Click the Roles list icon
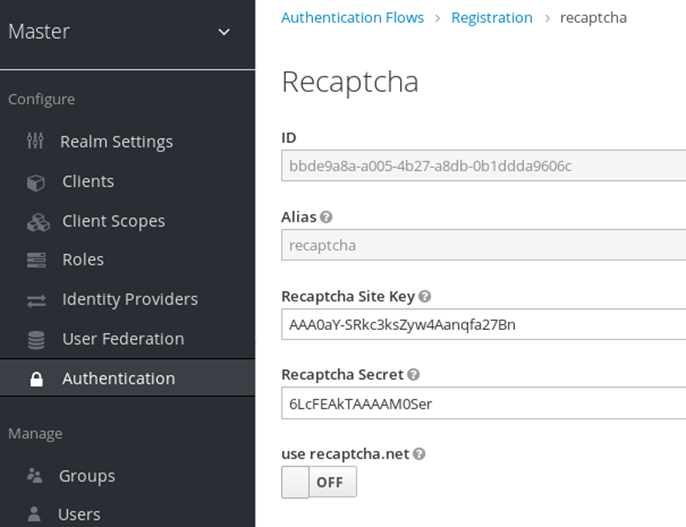 point(36,260)
